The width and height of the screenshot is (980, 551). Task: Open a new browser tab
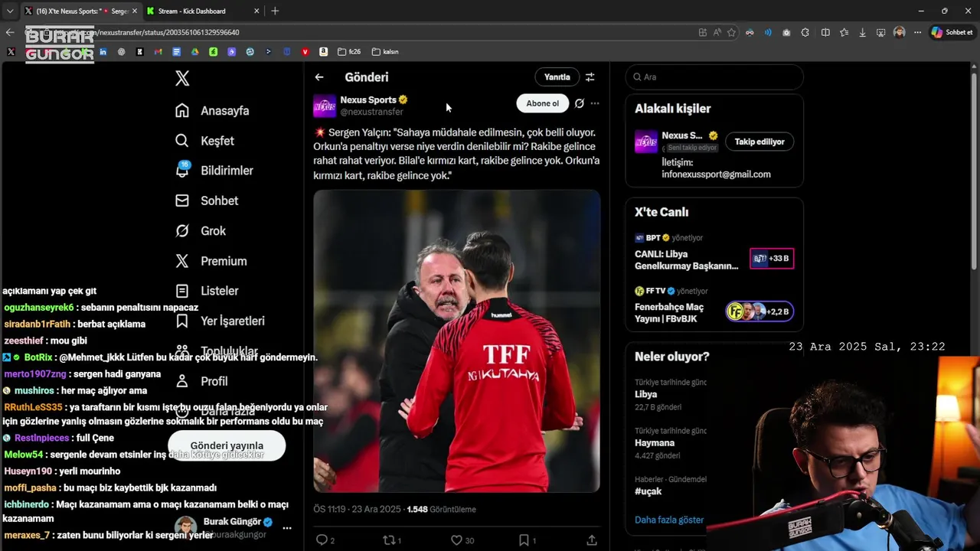click(x=275, y=11)
